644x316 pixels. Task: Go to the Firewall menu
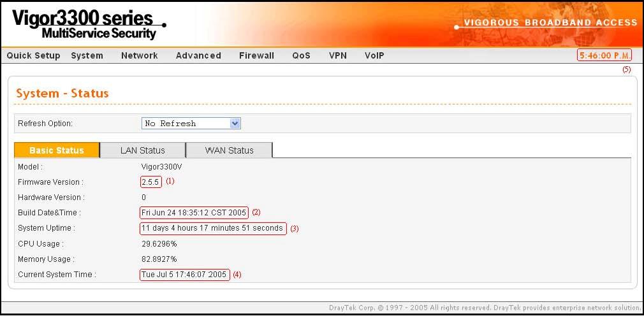[x=256, y=55]
